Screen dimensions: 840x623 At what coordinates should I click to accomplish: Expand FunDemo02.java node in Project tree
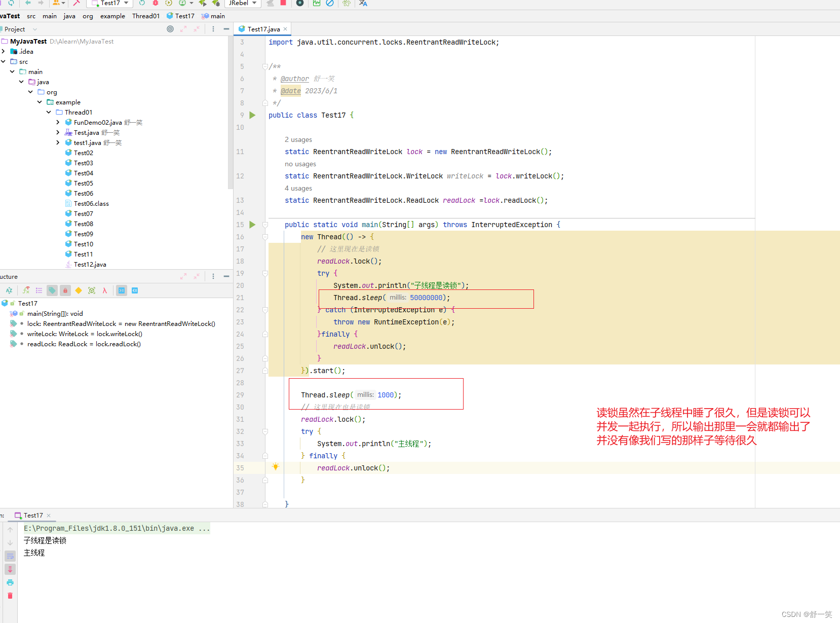click(x=58, y=122)
